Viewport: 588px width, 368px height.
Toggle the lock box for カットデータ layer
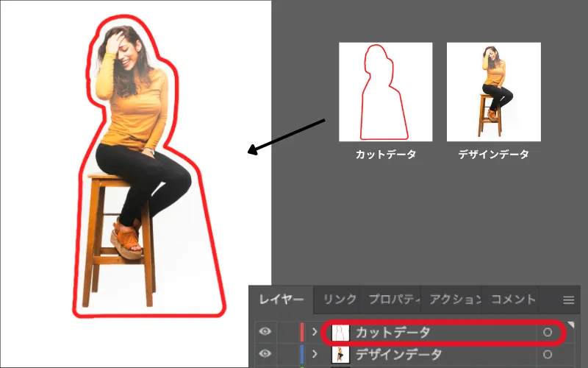287,333
